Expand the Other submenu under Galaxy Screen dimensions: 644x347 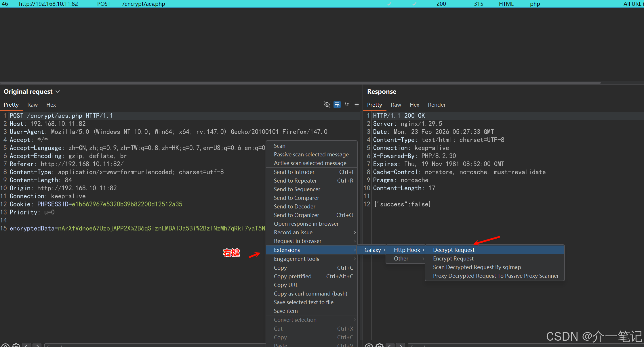(401, 258)
